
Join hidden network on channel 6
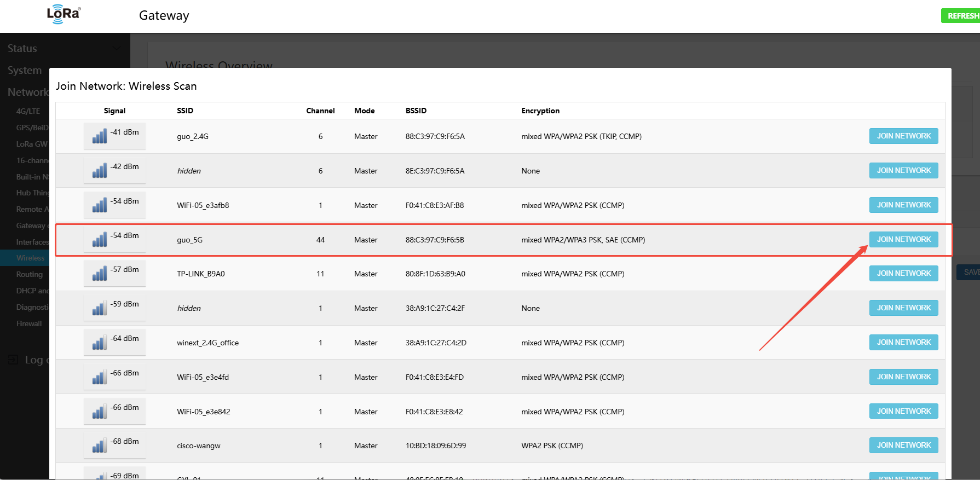pos(903,171)
